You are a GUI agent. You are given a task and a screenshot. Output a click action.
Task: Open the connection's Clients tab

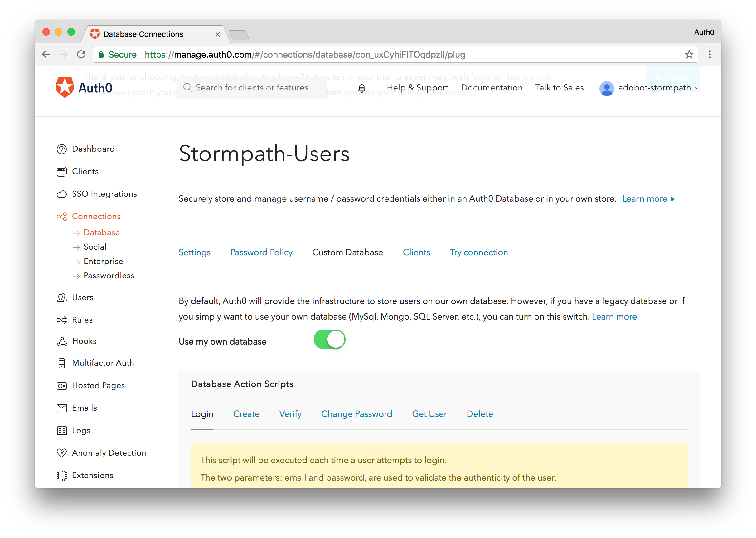(x=416, y=252)
